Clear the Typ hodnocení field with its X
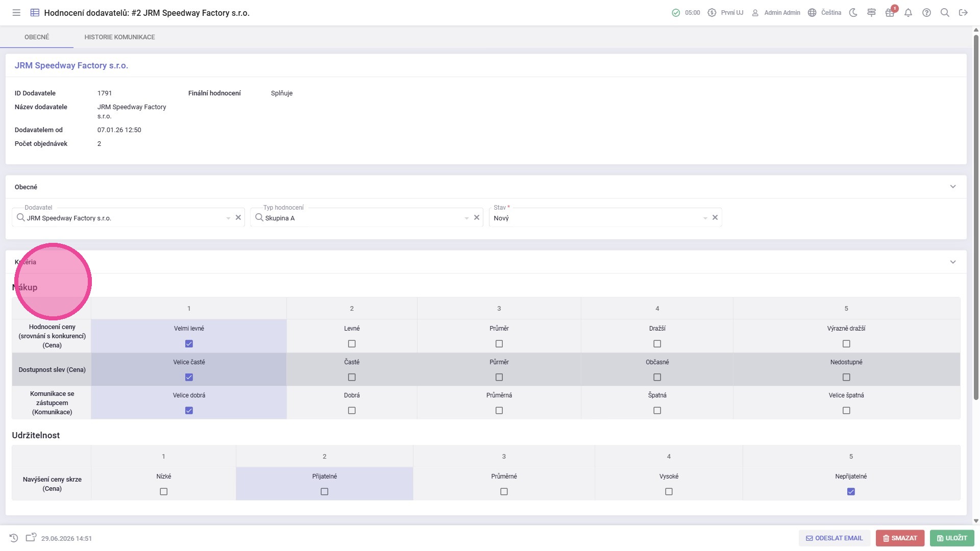 click(x=477, y=218)
